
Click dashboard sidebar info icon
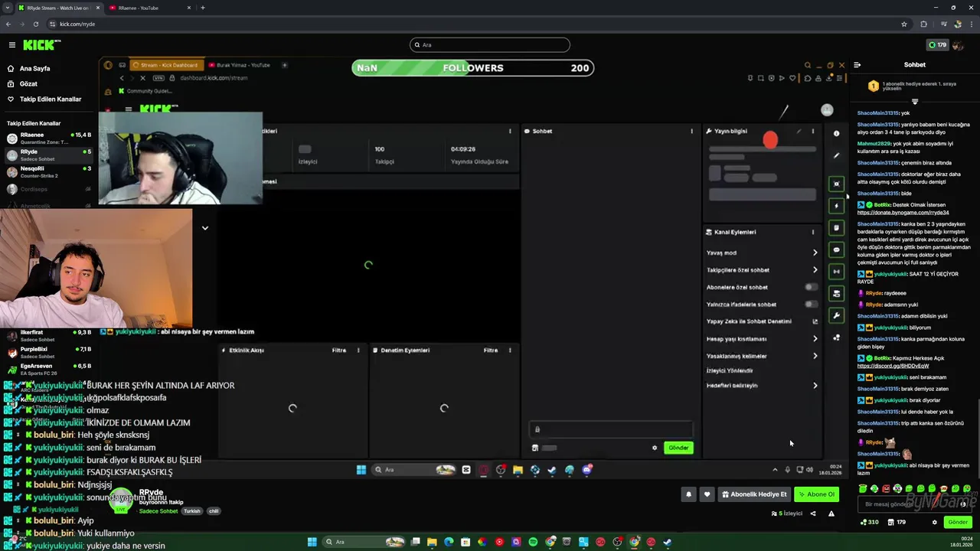point(837,134)
